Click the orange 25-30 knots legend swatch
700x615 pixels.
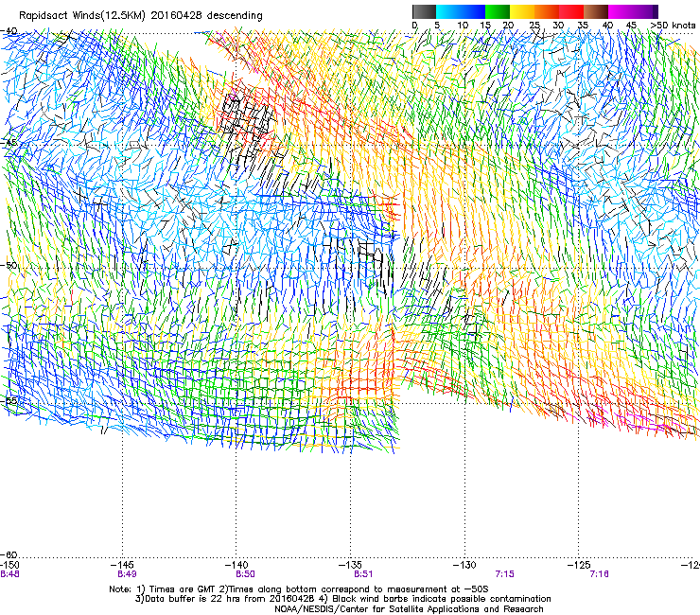(x=547, y=11)
